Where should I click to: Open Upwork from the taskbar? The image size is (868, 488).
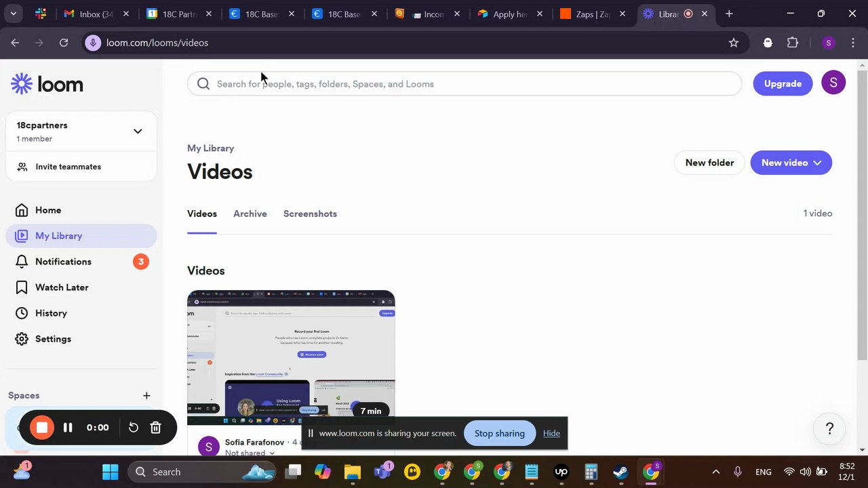click(561, 472)
